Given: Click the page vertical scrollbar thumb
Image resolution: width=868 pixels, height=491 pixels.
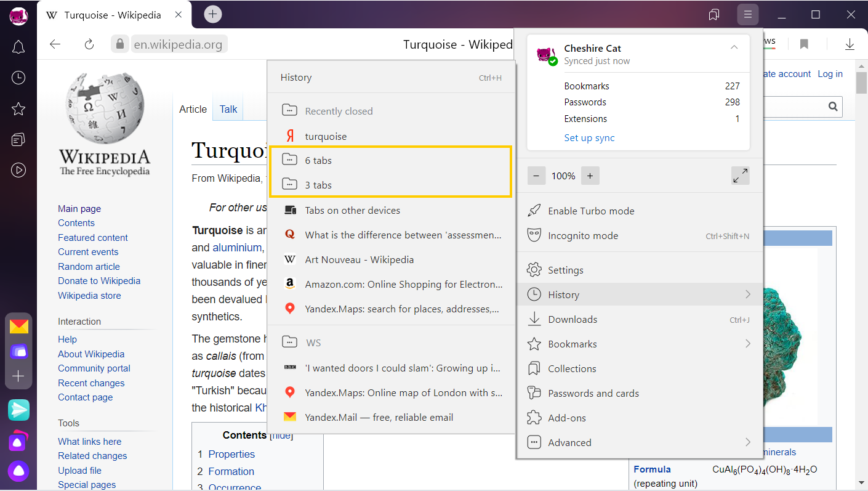Looking at the screenshot, I should (861, 83).
